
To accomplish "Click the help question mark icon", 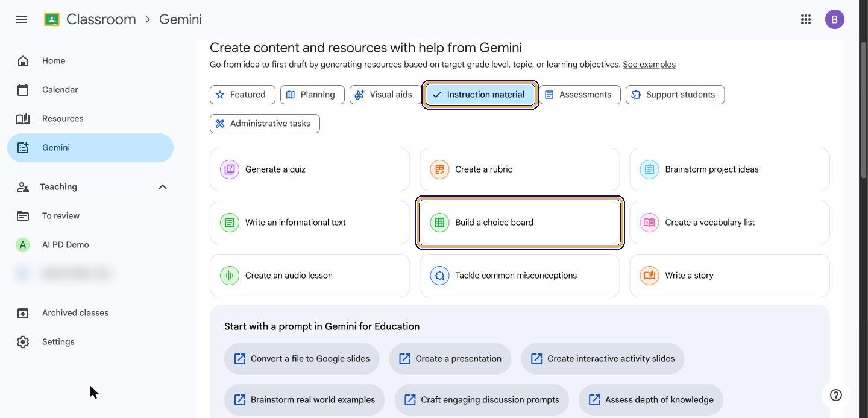I will tap(836, 395).
